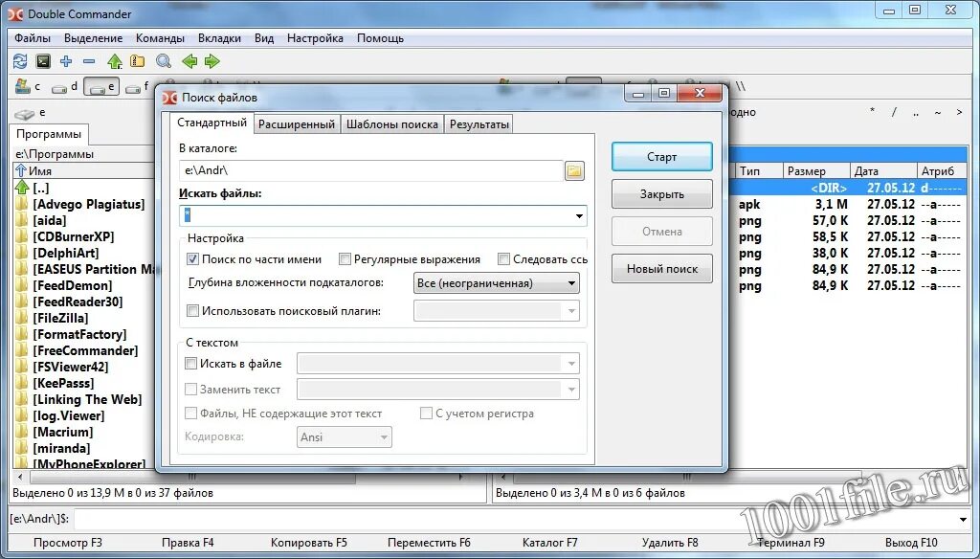Click Переместить F6 button
Image resolution: width=980 pixels, height=559 pixels.
click(x=429, y=543)
